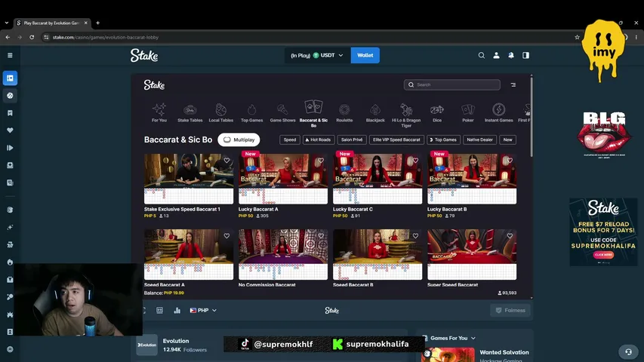Open the casino icon in left sidebar
The width and height of the screenshot is (644, 362).
(10, 78)
